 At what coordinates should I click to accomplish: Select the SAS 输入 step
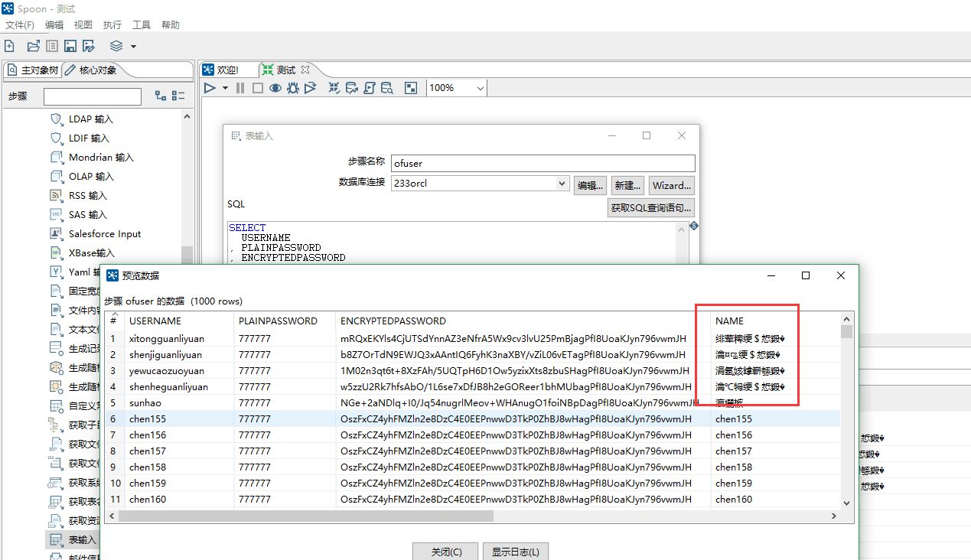pos(88,215)
